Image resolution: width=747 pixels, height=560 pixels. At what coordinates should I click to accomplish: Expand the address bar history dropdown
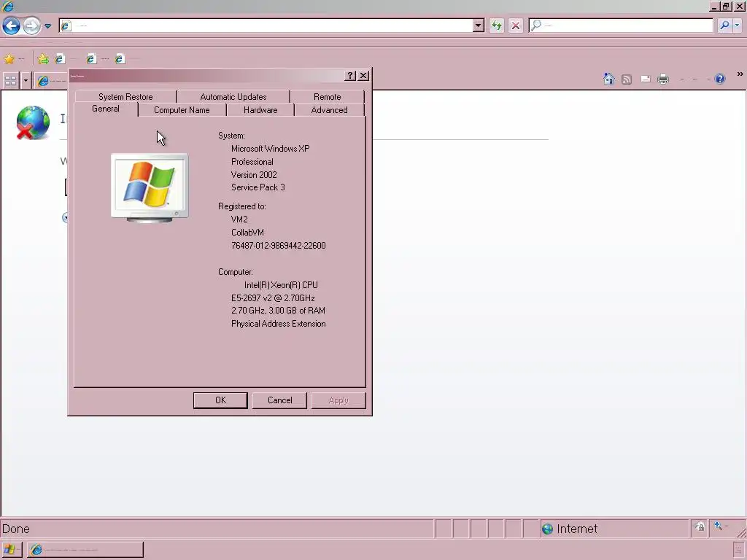point(479,26)
